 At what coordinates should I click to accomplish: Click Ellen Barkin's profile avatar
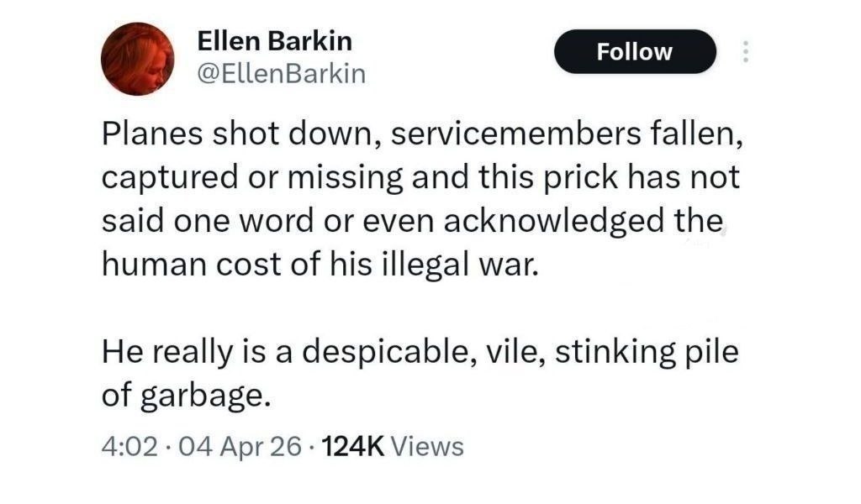click(137, 60)
